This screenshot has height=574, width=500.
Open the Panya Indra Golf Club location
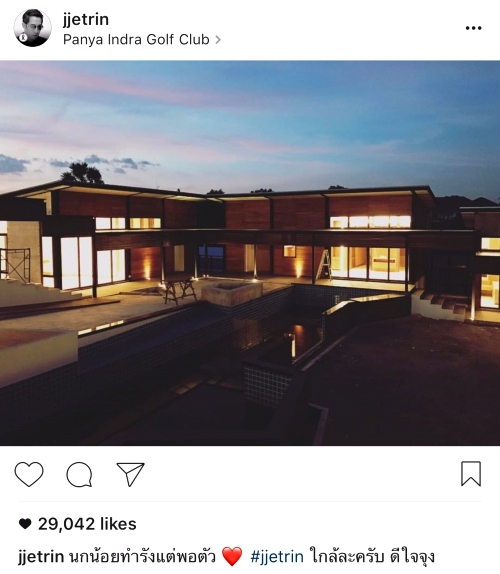pos(136,40)
